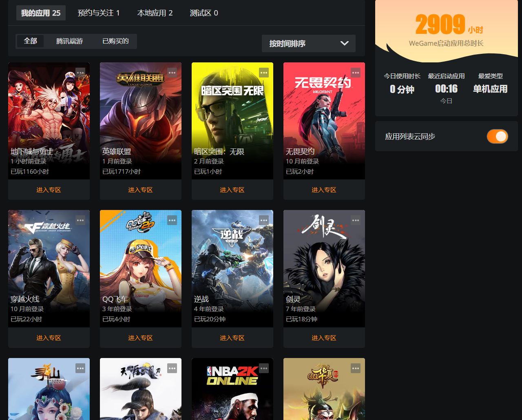Open the three-dot menu on 无畏契约

coord(356,73)
